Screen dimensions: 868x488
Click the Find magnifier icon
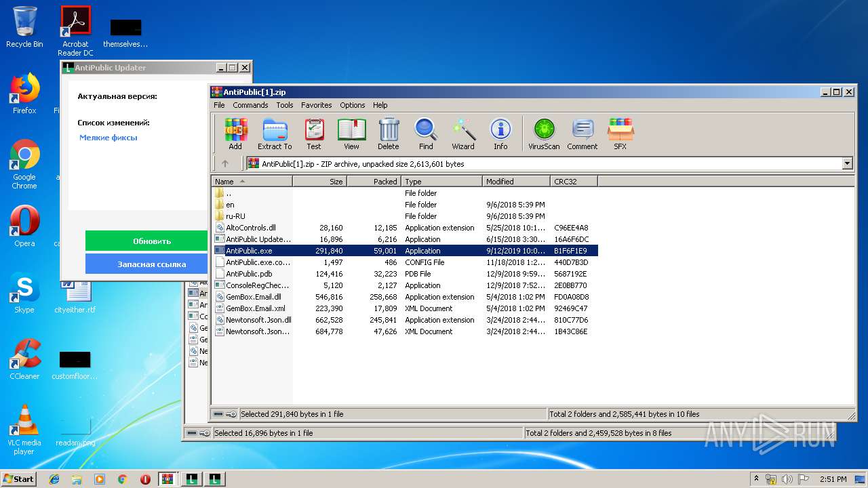pos(426,134)
